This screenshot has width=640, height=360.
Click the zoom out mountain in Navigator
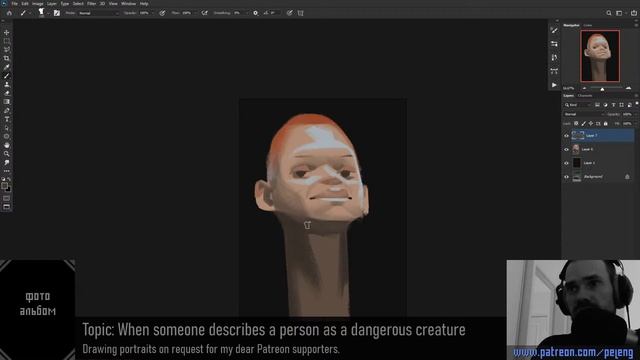(x=584, y=88)
